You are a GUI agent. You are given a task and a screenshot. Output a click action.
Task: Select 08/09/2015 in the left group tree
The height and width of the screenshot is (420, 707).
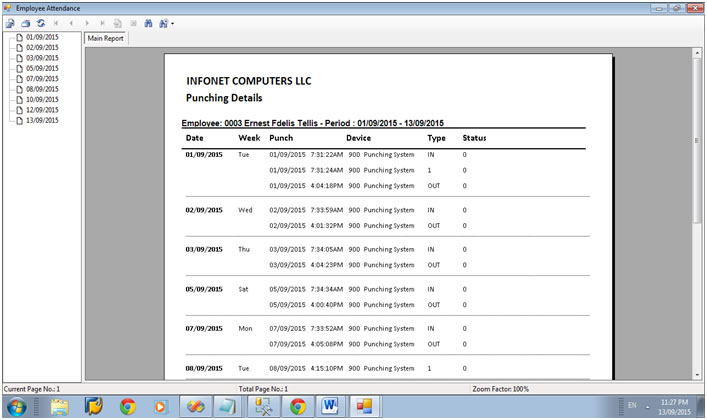42,89
